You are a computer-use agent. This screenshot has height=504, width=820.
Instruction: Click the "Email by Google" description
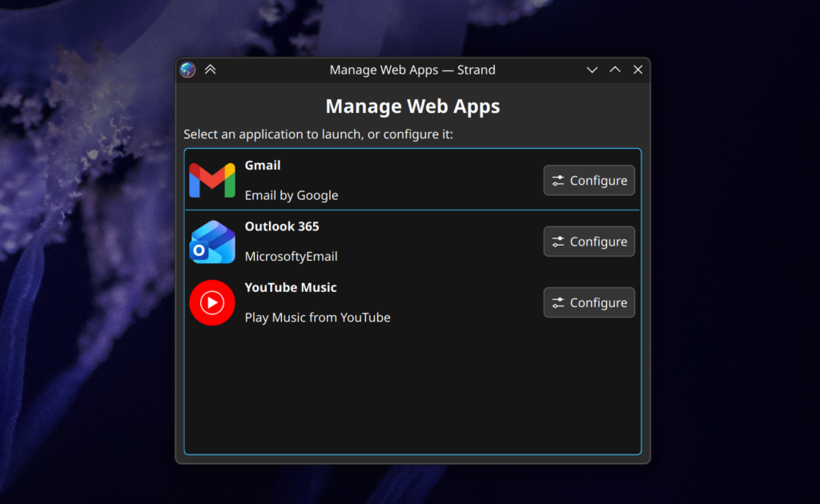click(x=291, y=195)
